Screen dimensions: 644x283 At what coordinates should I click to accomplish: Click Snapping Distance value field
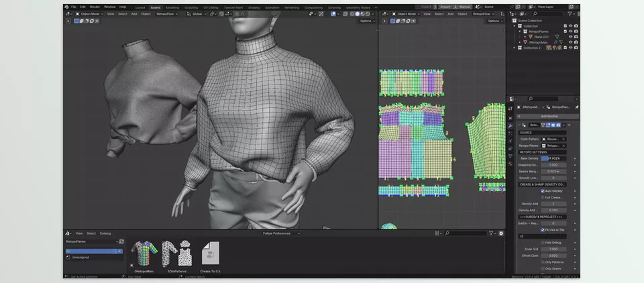(x=553, y=165)
